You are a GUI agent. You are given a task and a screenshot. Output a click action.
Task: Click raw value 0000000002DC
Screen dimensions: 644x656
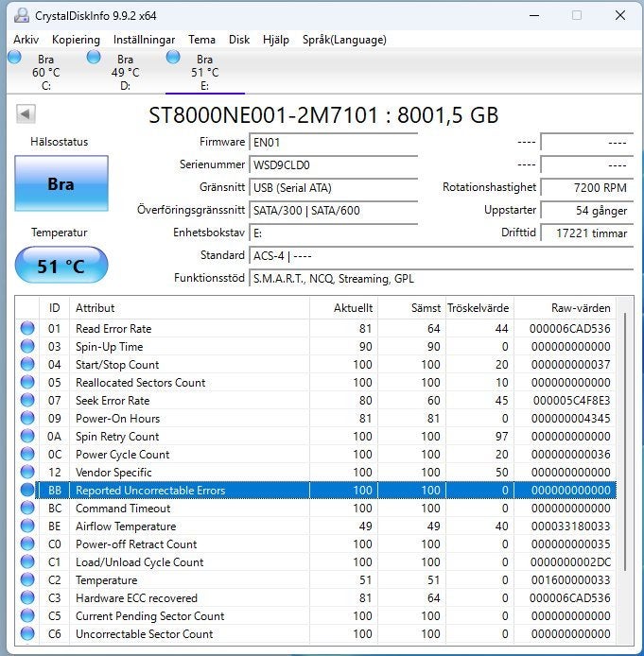571,562
